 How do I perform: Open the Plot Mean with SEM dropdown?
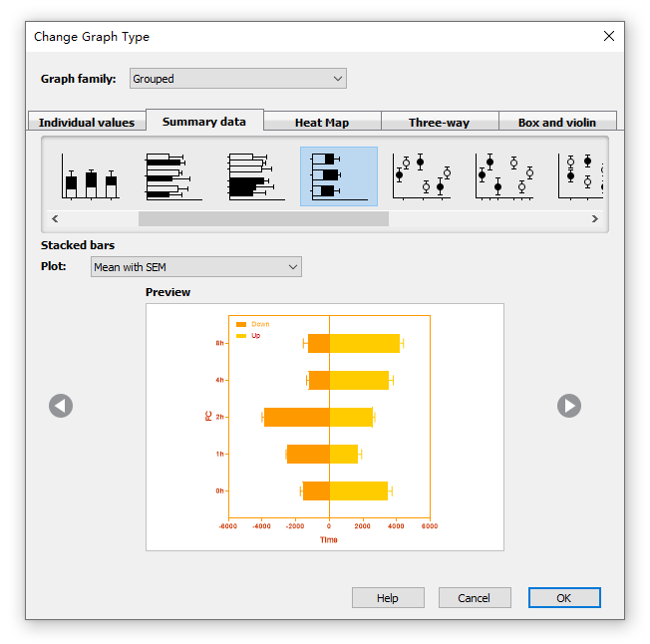click(196, 267)
